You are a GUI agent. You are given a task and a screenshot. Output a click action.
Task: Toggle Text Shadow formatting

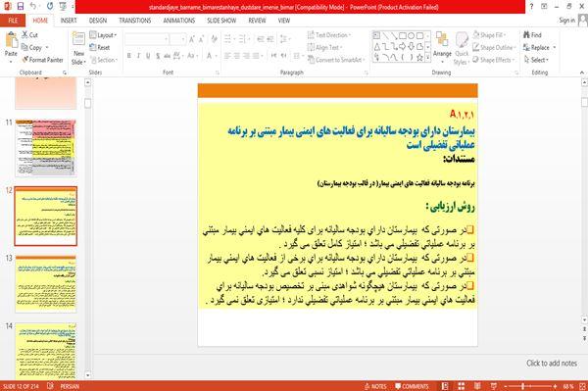tap(158, 56)
